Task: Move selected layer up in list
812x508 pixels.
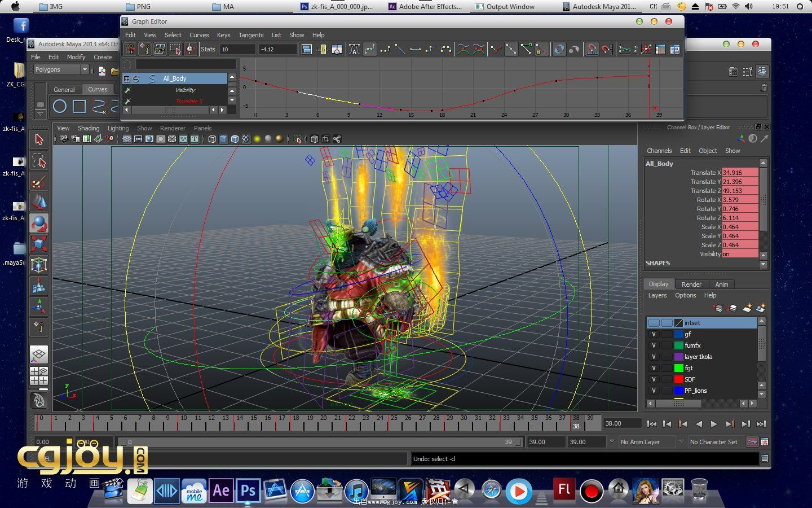Action: point(718,308)
